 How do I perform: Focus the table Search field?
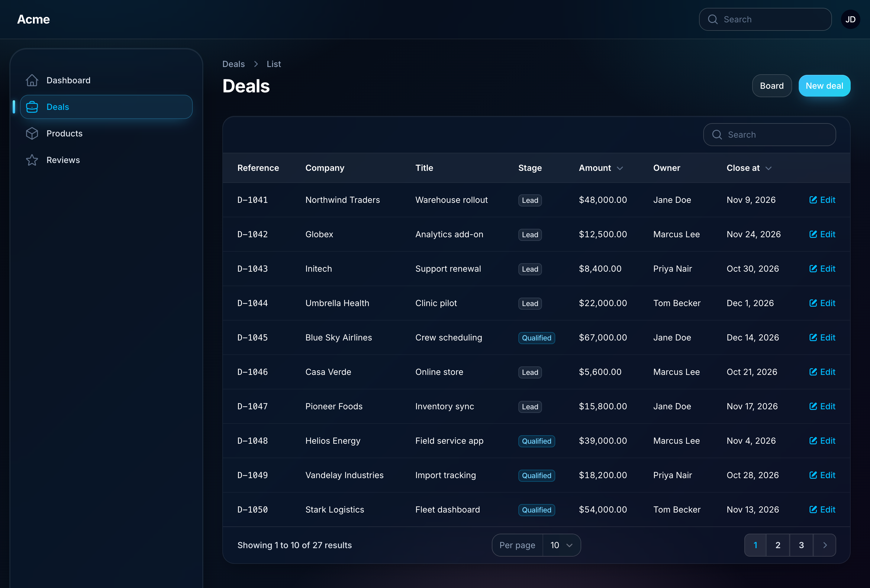(x=770, y=135)
